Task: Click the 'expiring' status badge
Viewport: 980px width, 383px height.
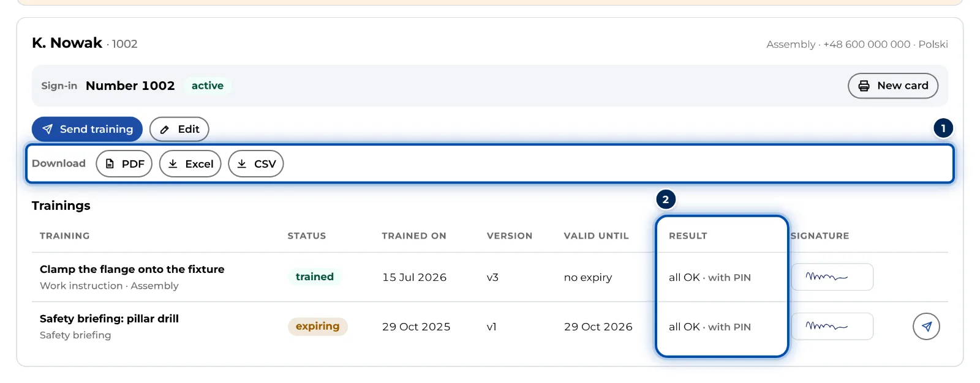Action: [x=318, y=326]
